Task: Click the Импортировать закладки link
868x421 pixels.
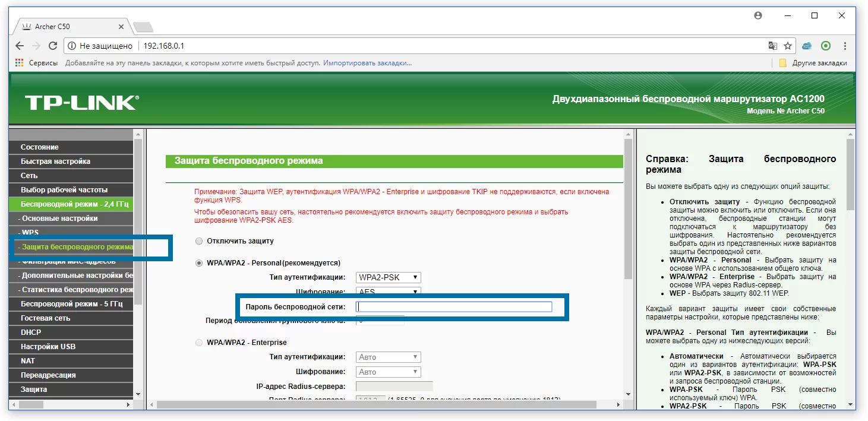Action: [367, 63]
